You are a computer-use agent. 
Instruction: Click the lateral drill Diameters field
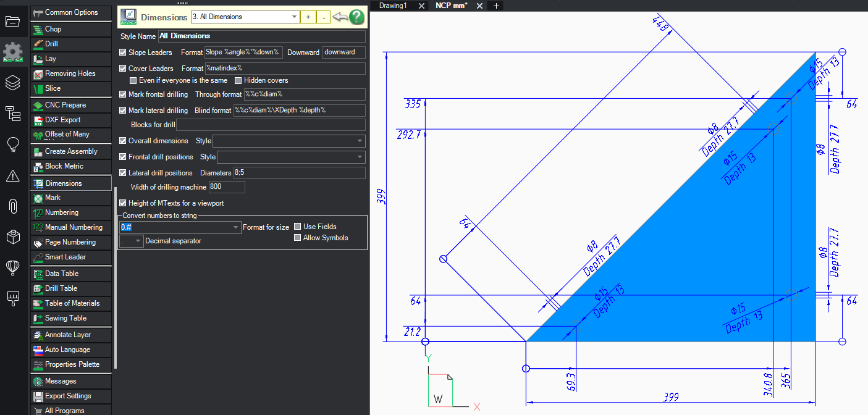click(299, 173)
